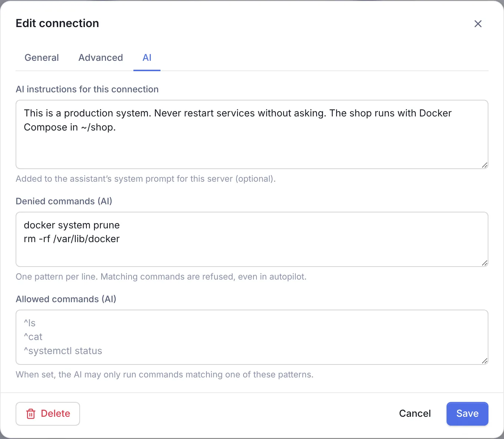Screen dimensions: 504x439
Task: Click the AI instructions text area
Action: click(252, 134)
